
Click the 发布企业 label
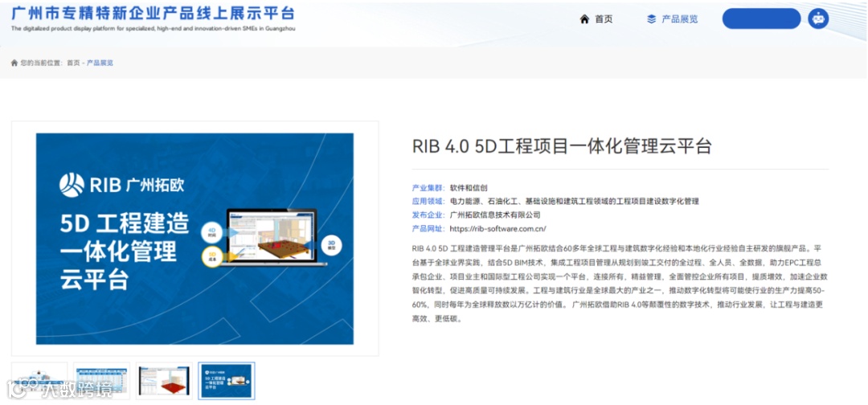[428, 215]
